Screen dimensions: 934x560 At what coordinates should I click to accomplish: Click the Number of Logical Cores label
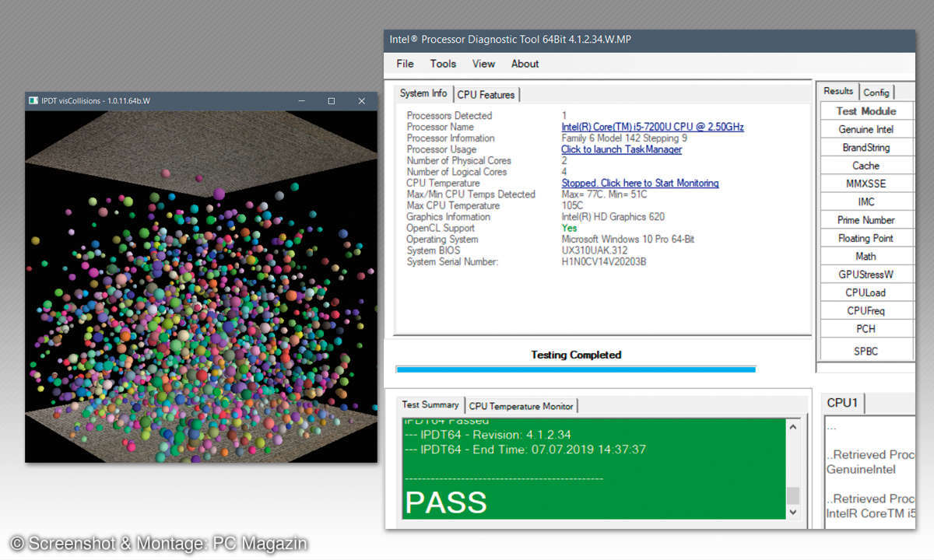click(x=456, y=172)
